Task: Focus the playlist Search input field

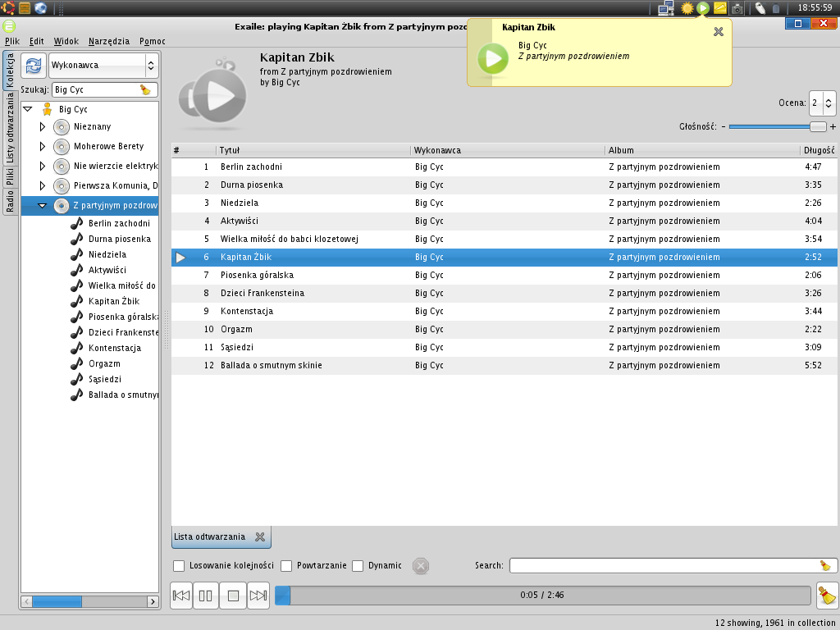Action: tap(664, 566)
